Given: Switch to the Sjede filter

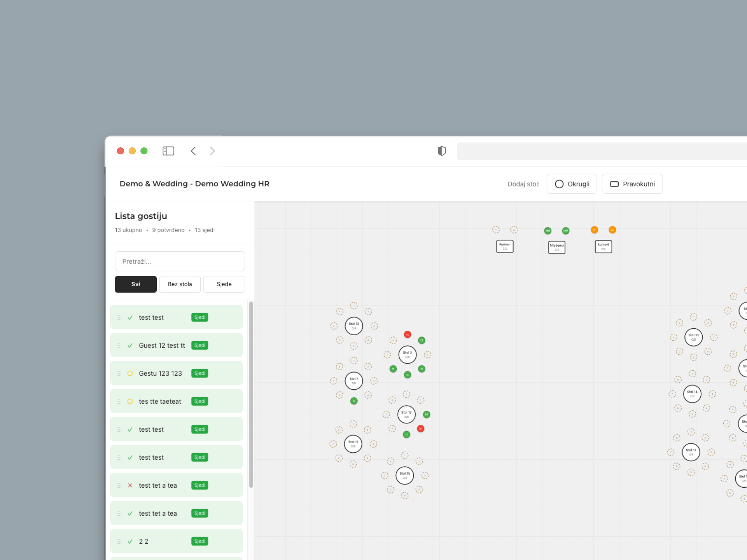Looking at the screenshot, I should click(224, 284).
